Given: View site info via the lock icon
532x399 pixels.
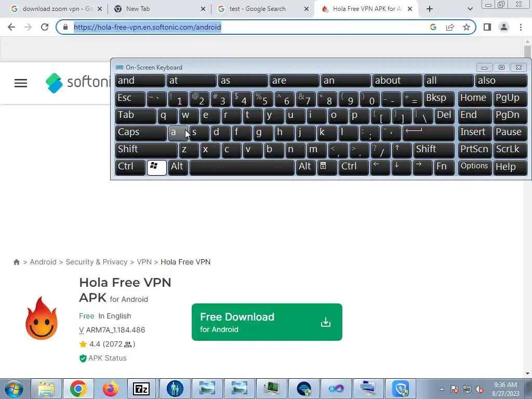Looking at the screenshot, I should click(65, 27).
